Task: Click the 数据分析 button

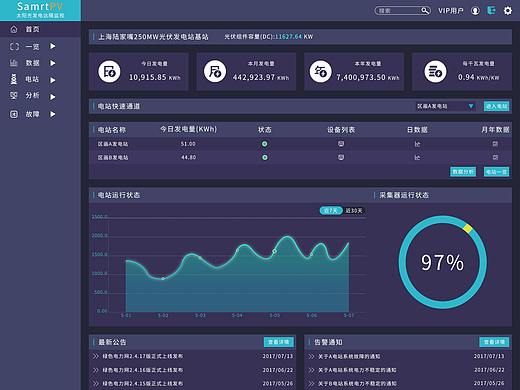Action: pos(463,172)
